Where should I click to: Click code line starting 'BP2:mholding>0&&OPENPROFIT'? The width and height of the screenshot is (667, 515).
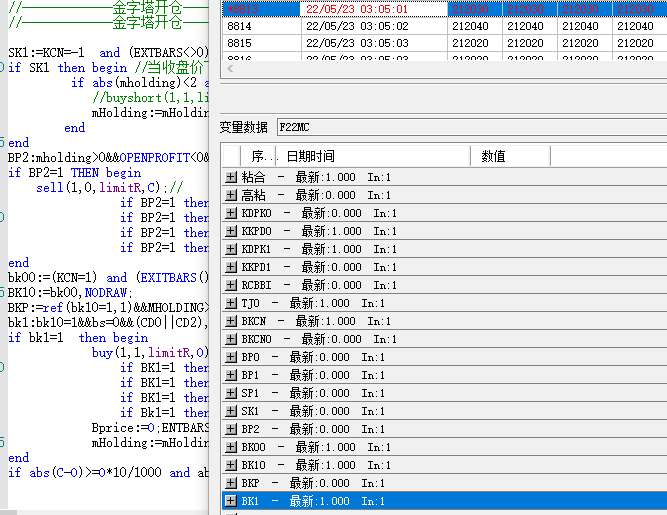[x=108, y=158]
